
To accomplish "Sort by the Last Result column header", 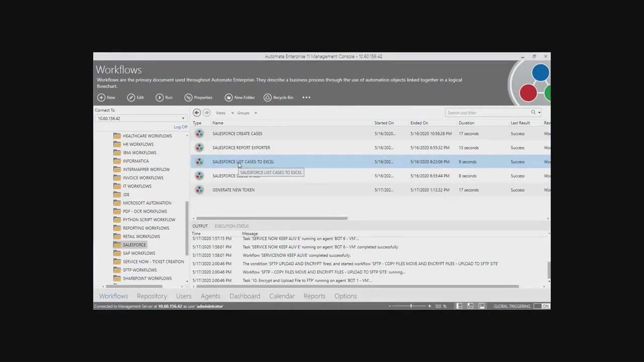I will 520,123.
